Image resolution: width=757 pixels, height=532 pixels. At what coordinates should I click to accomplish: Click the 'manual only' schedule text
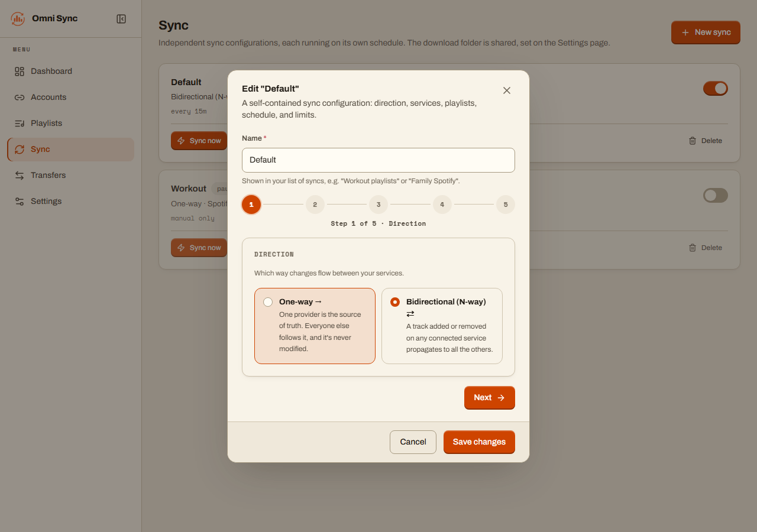[x=193, y=218]
